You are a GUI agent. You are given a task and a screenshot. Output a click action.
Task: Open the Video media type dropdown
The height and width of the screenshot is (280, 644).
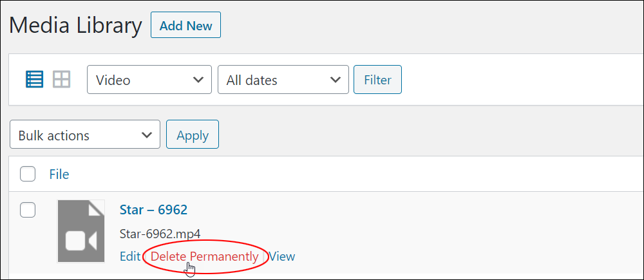[149, 79]
